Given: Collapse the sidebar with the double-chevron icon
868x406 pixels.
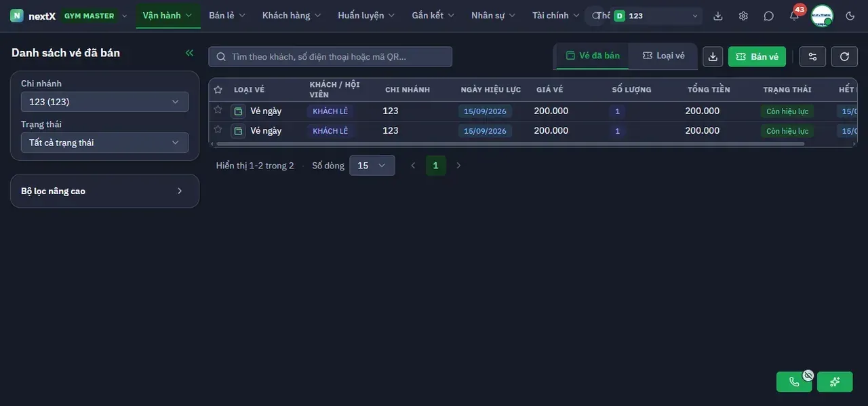Looking at the screenshot, I should click(x=189, y=53).
